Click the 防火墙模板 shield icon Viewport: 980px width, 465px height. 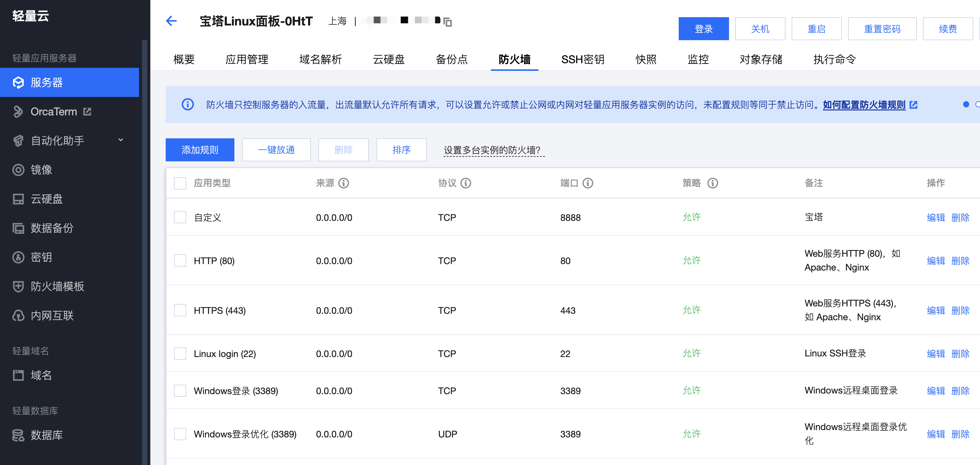click(x=18, y=286)
